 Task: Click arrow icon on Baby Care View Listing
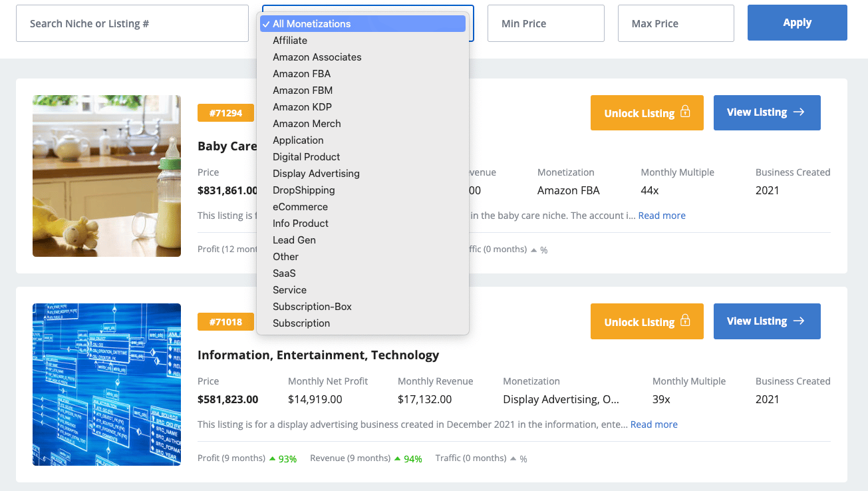click(x=799, y=112)
